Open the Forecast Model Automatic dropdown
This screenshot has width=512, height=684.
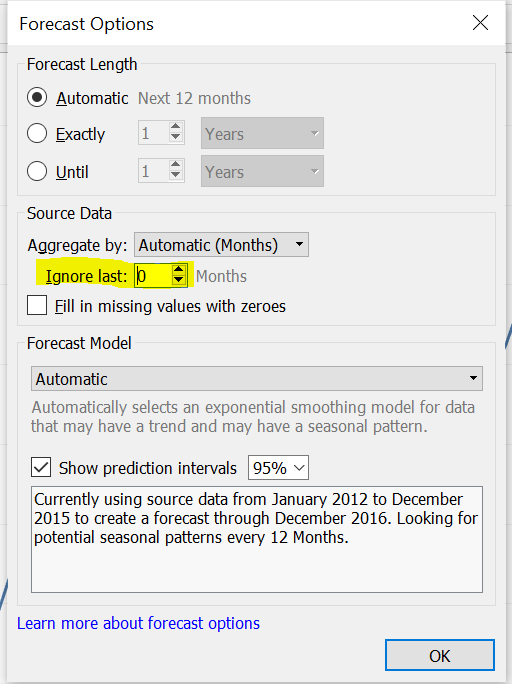click(257, 379)
